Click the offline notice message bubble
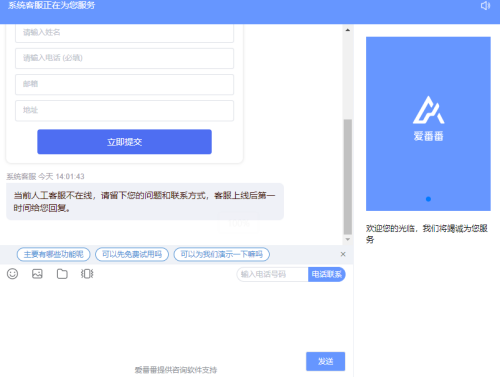The width and height of the screenshot is (500, 377). (145, 201)
